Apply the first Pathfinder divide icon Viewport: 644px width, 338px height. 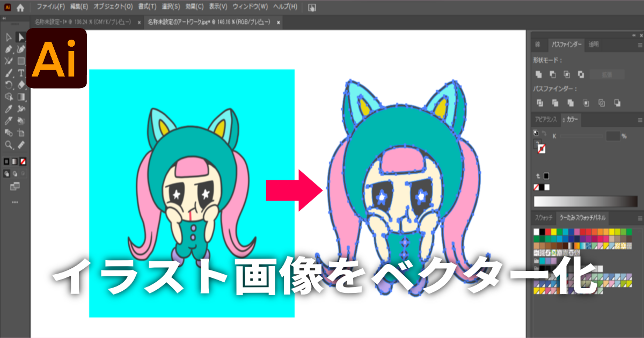tap(540, 103)
